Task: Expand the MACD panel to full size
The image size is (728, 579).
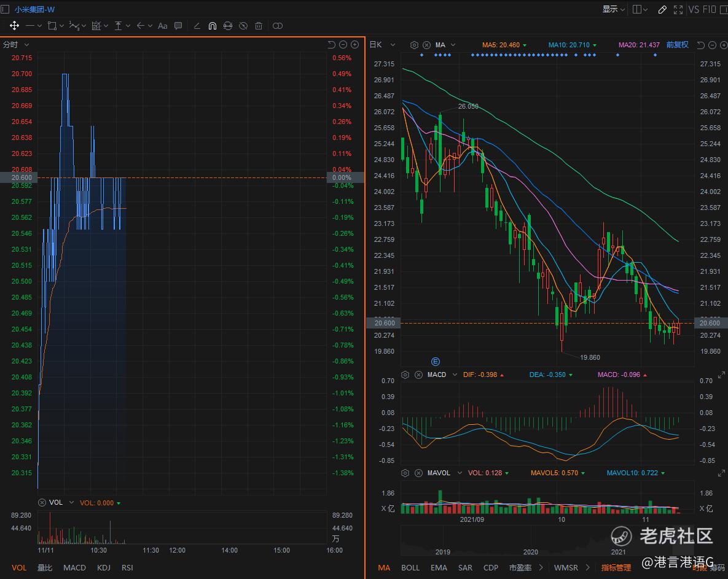Action: click(x=721, y=375)
